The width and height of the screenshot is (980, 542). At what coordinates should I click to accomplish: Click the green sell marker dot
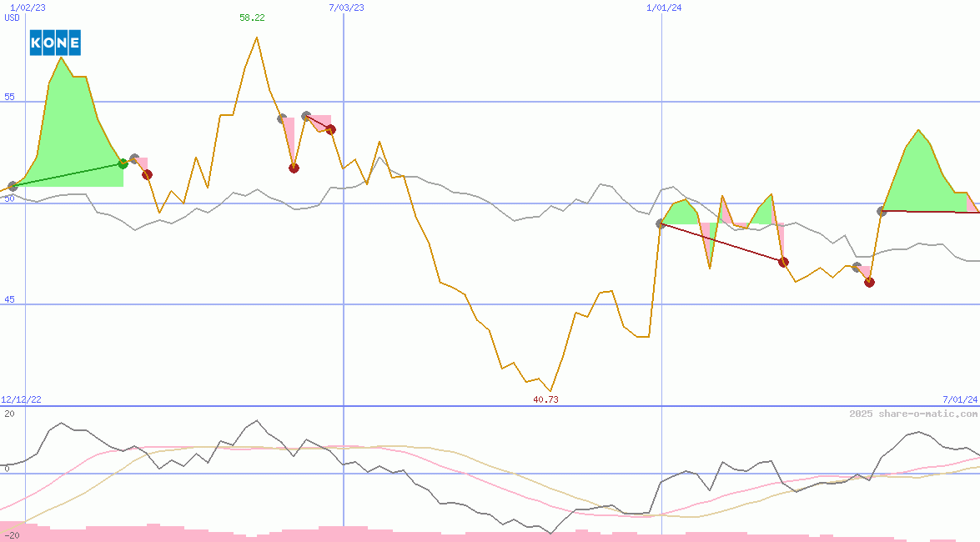point(123,163)
